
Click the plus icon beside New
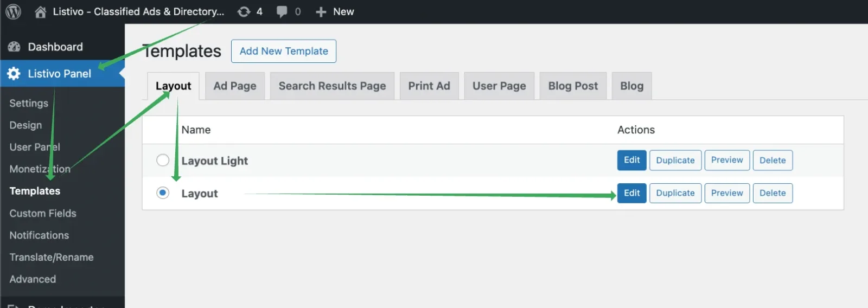(321, 12)
